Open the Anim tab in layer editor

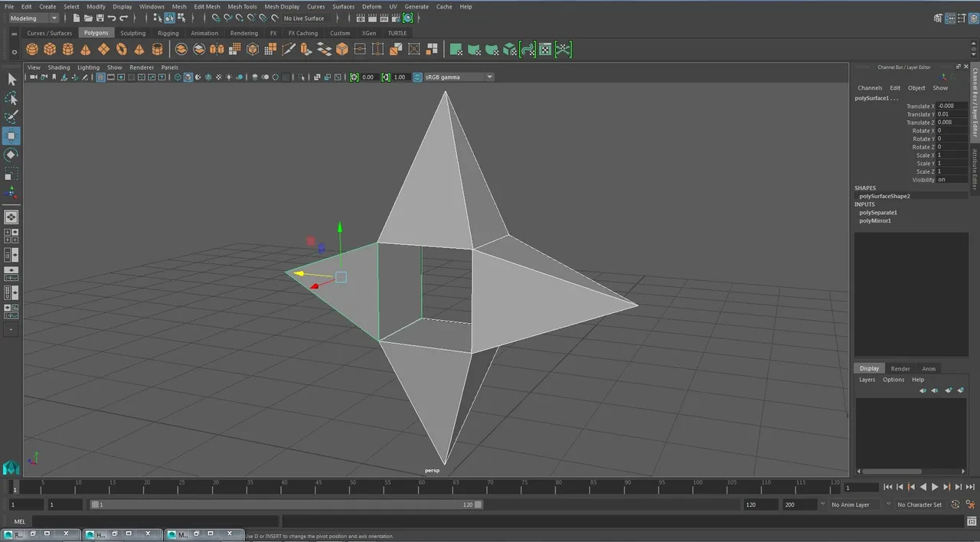pos(929,368)
